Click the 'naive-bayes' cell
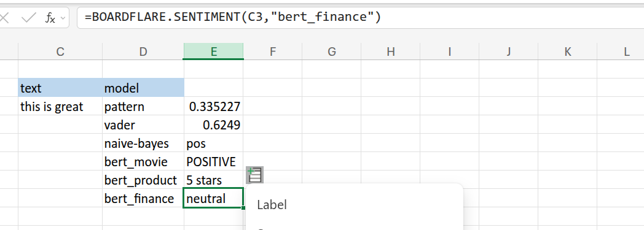Viewport: 644px width, 230px height. click(x=143, y=144)
